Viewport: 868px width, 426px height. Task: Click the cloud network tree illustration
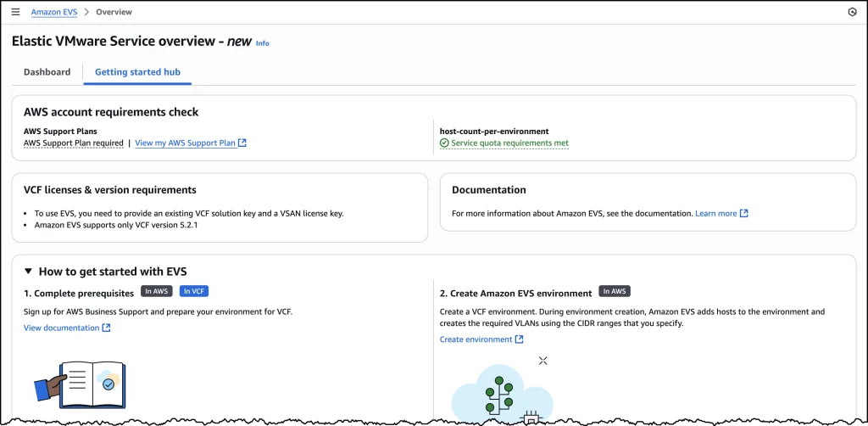coord(502,395)
